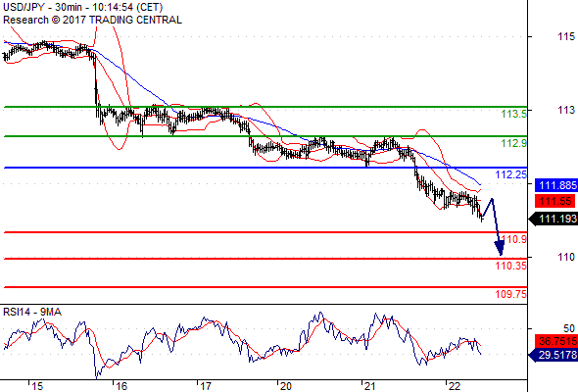
Task: Click the 50 level on RSI axis
Action: click(569, 328)
